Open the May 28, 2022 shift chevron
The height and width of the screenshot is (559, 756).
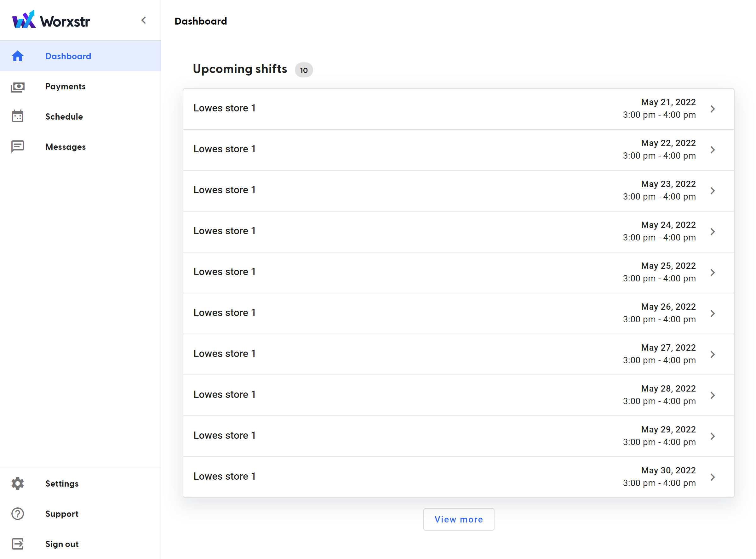point(712,395)
